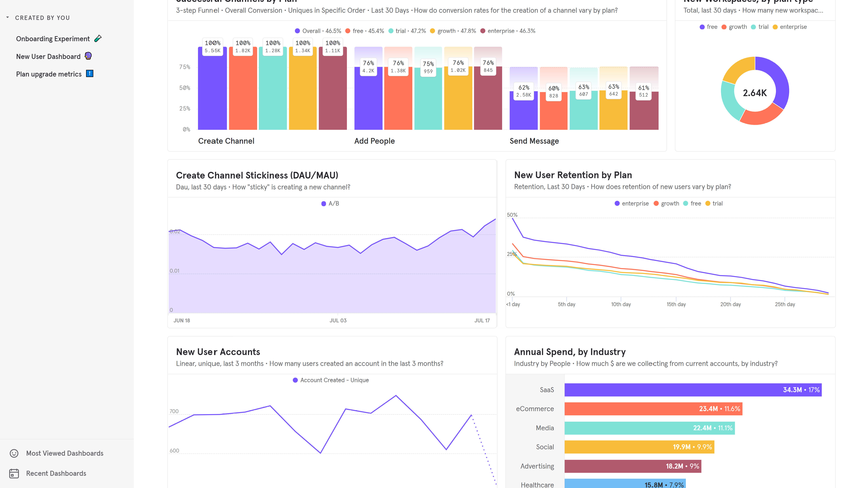The height and width of the screenshot is (488, 868).
Task: Click the JUN 18 date label
Action: click(182, 321)
